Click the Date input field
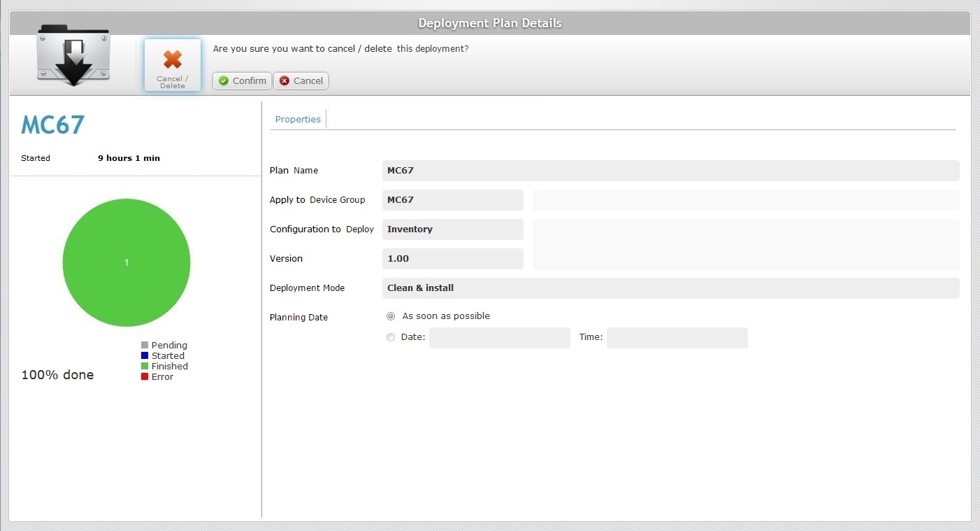Image resolution: width=980 pixels, height=531 pixels. 500,338
